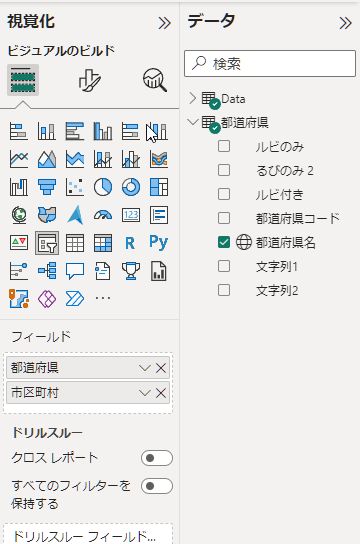Expand the Data table
360x544 pixels.
192,99
